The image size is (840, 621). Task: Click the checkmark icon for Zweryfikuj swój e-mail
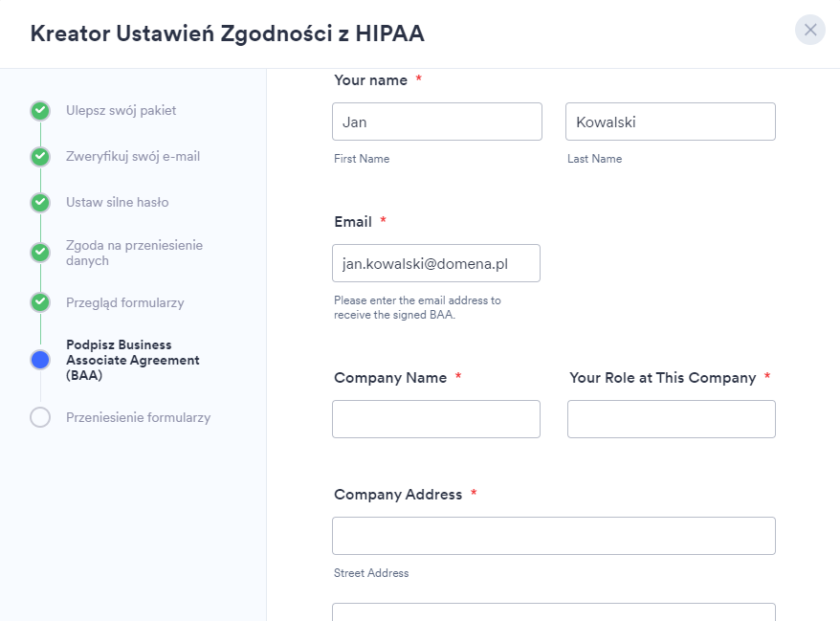40,156
